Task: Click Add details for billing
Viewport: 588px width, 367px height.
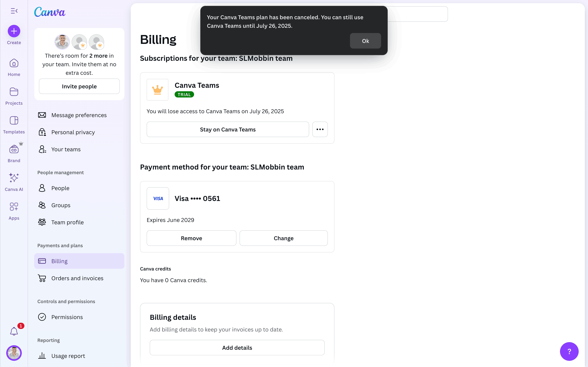Action: (237, 348)
